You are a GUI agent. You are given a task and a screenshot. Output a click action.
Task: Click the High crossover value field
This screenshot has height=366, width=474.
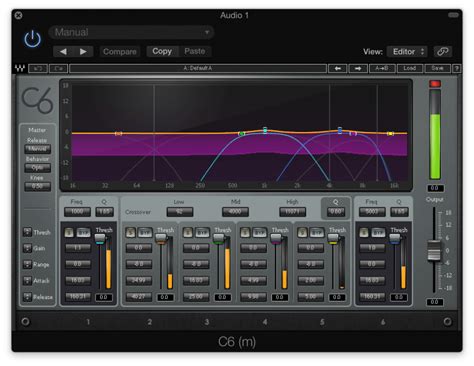tap(292, 212)
